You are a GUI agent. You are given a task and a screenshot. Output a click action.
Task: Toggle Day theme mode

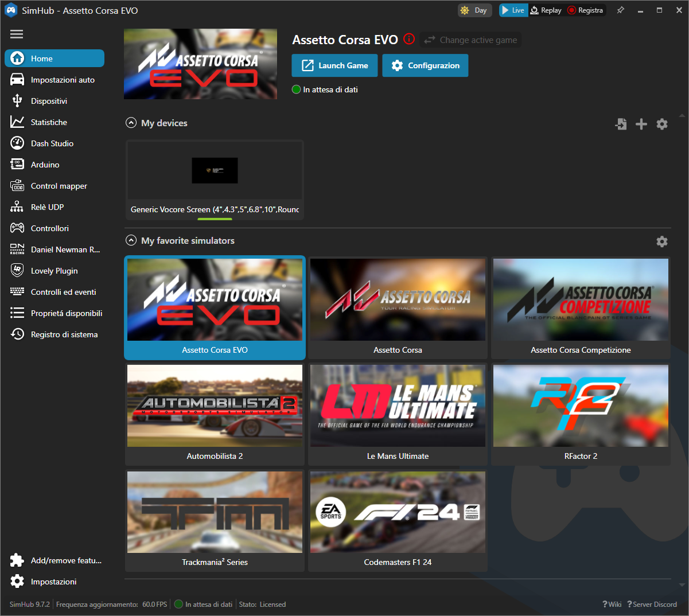tap(474, 10)
